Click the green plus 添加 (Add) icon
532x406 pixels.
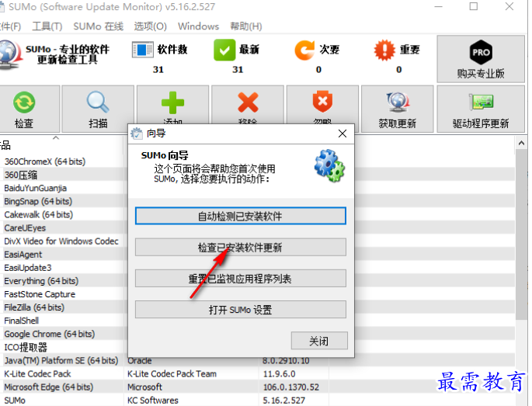[172, 102]
